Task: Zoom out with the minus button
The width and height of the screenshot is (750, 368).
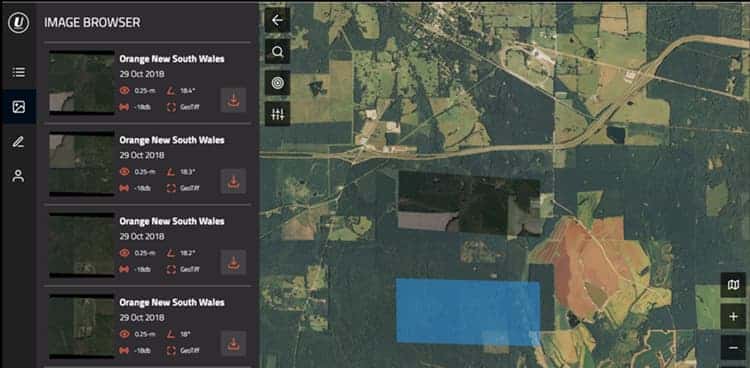Action: coord(733,348)
